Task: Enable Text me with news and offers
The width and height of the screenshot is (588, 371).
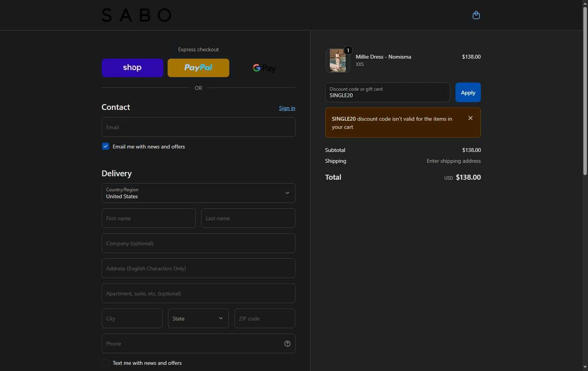Action: pyautogui.click(x=106, y=363)
